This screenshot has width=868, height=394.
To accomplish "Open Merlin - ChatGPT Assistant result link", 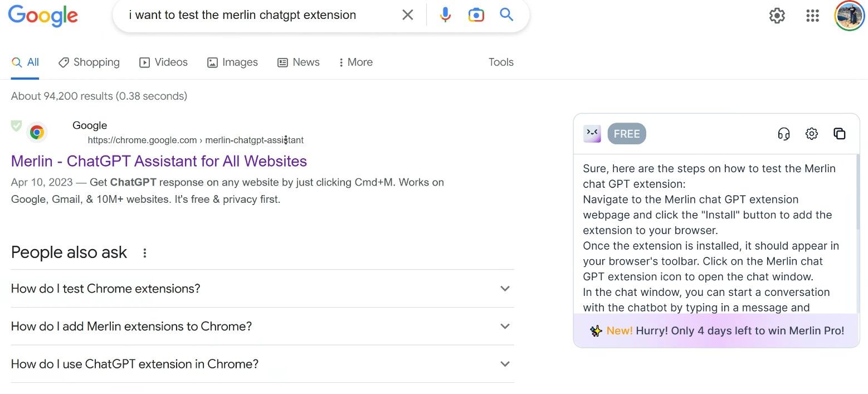I will 159,161.
